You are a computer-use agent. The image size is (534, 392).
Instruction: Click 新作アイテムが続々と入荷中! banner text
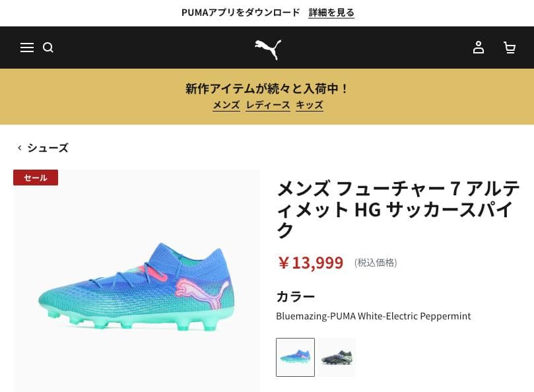(267, 88)
